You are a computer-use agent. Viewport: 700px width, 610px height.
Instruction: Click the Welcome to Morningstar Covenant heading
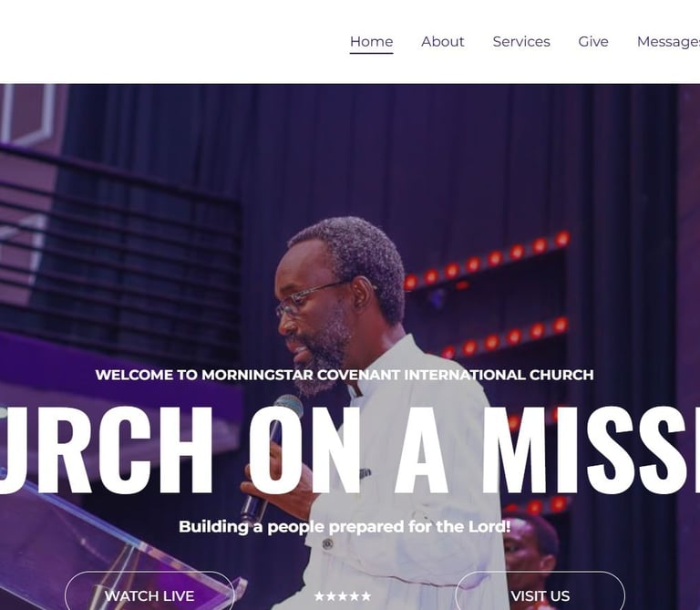[345, 375]
